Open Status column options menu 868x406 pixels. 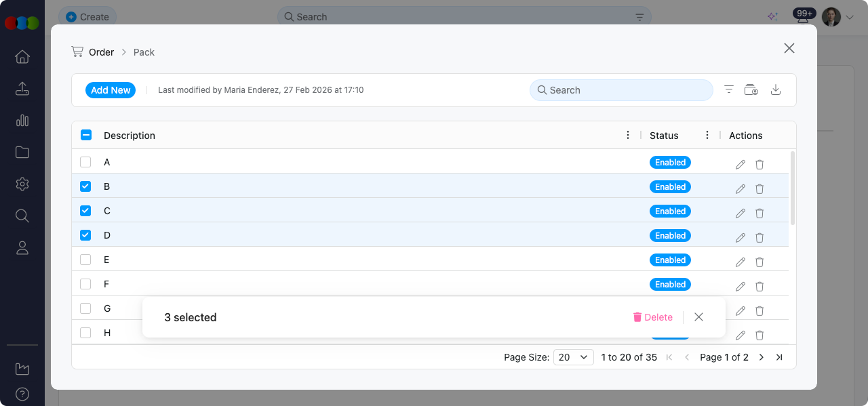click(x=707, y=135)
